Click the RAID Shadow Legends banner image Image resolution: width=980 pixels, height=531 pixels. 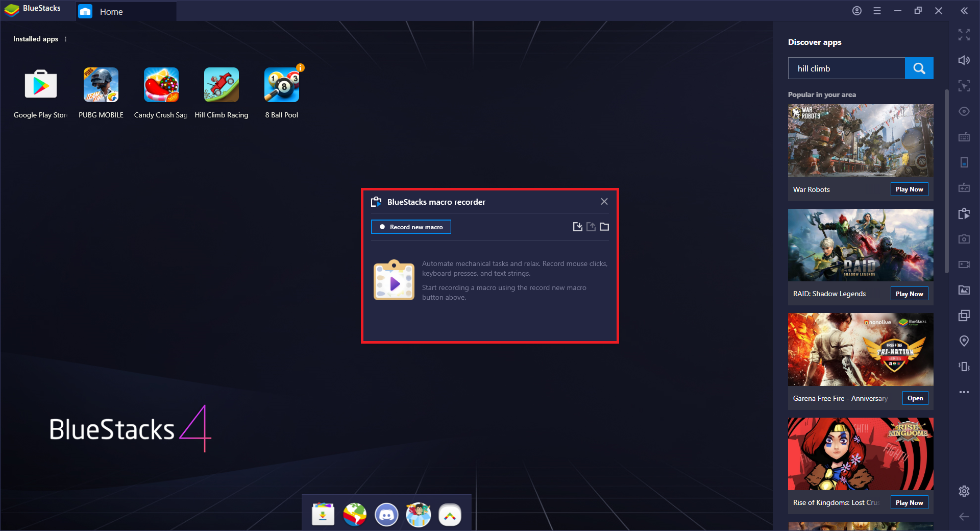(861, 245)
